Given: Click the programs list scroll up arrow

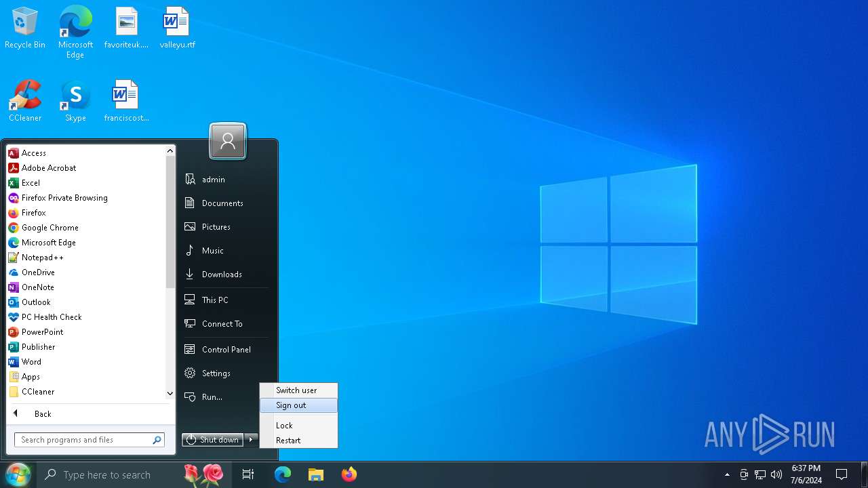Looking at the screenshot, I should [170, 152].
